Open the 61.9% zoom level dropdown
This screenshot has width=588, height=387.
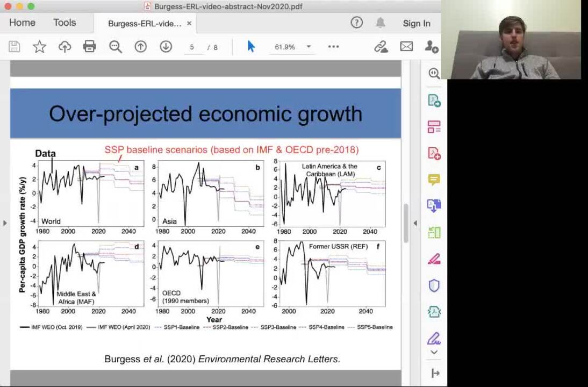tap(309, 47)
